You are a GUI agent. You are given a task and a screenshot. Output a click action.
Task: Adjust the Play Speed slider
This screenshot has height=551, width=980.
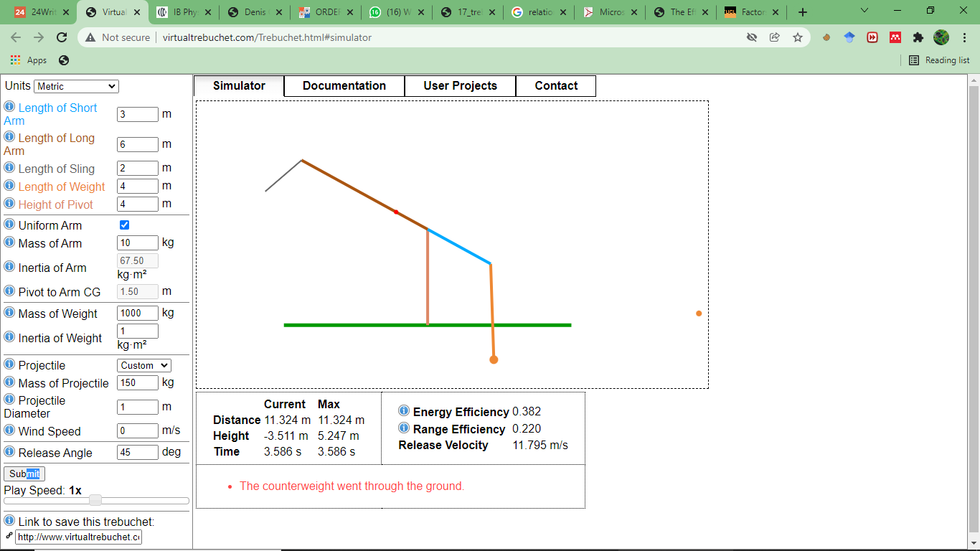coord(95,500)
